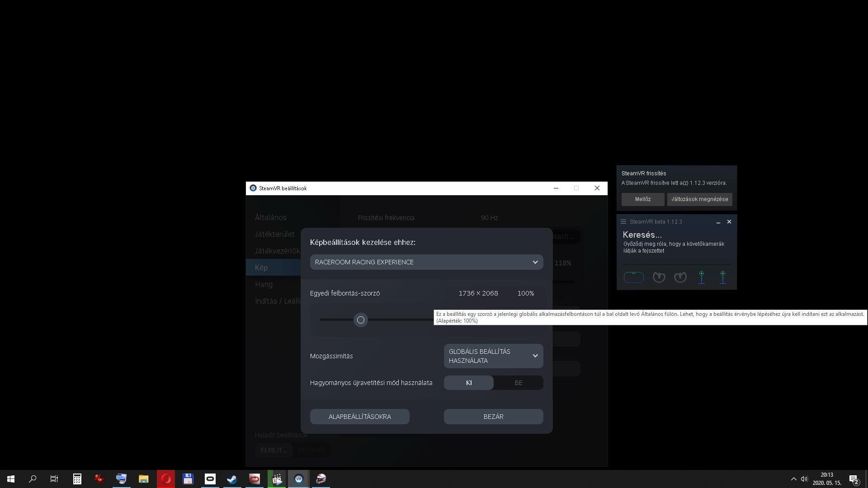Open the video clapperboard app on taskbar
This screenshot has height=488, width=868.
tap(277, 479)
